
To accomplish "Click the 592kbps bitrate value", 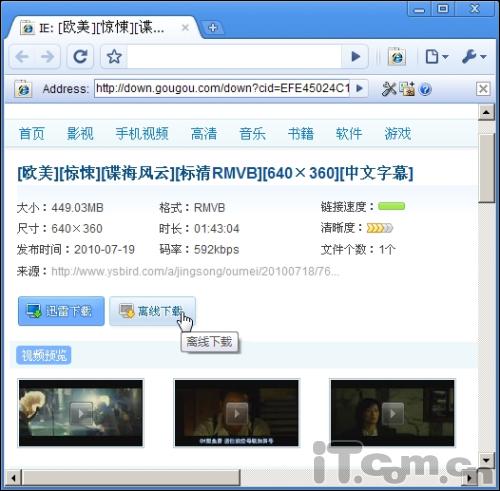I will (217, 249).
